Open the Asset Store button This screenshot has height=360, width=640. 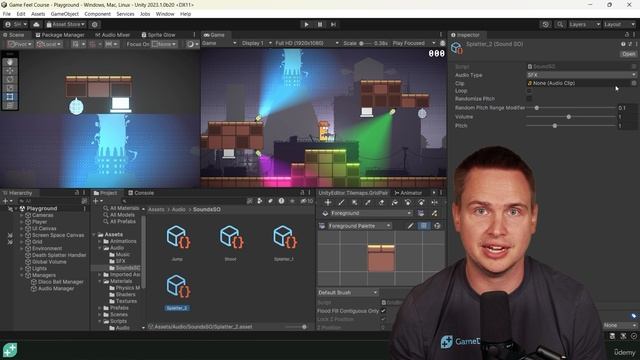click(x=65, y=24)
